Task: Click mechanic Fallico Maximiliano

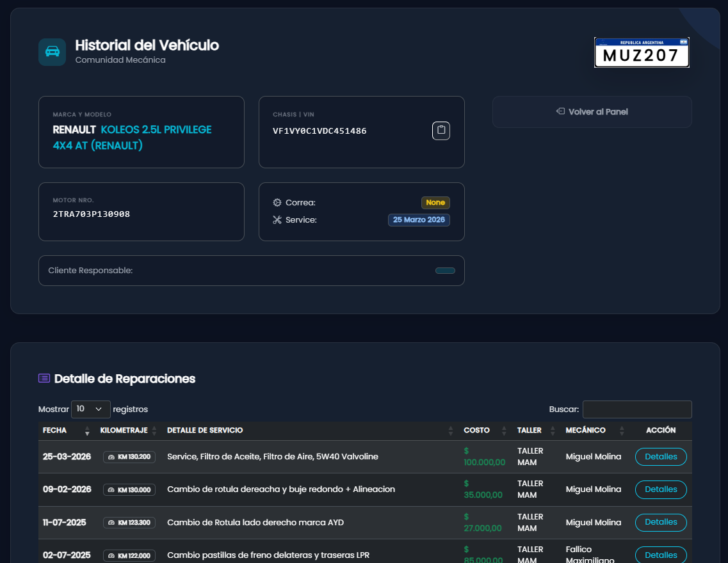Action: [x=590, y=555]
